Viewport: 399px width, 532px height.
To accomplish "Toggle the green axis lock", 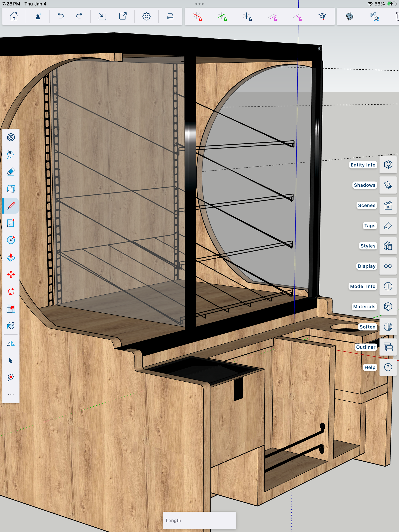I will point(222,17).
